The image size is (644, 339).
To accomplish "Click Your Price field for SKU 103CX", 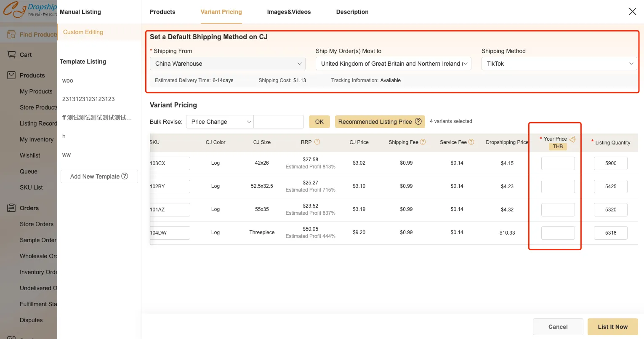I will tap(558, 163).
